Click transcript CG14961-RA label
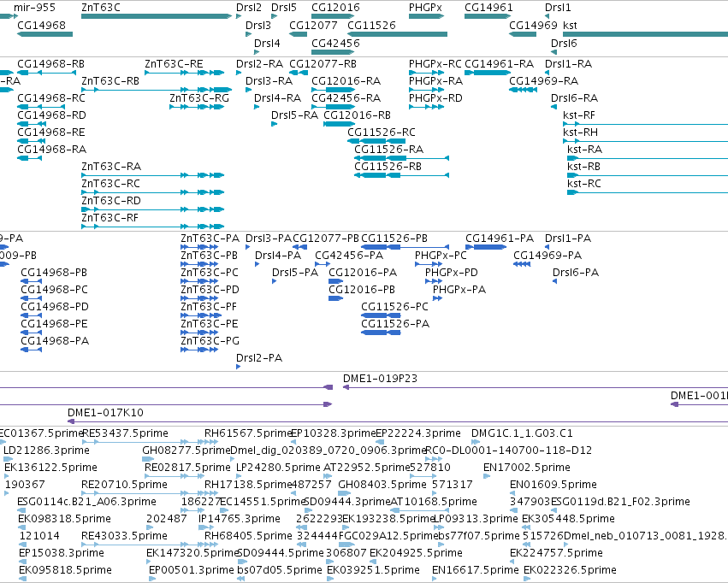The width and height of the screenshot is (728, 583). [500, 64]
